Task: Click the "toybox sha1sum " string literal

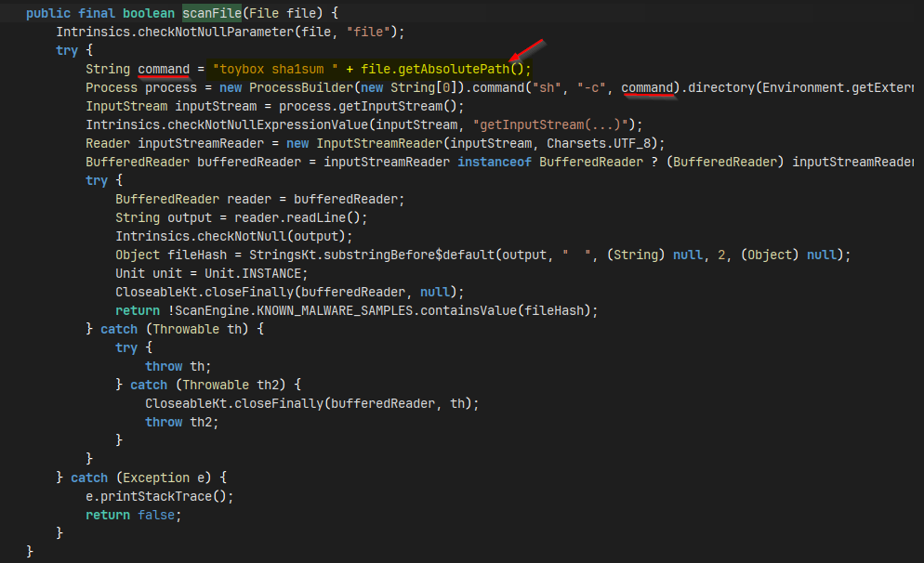Action: (275, 69)
